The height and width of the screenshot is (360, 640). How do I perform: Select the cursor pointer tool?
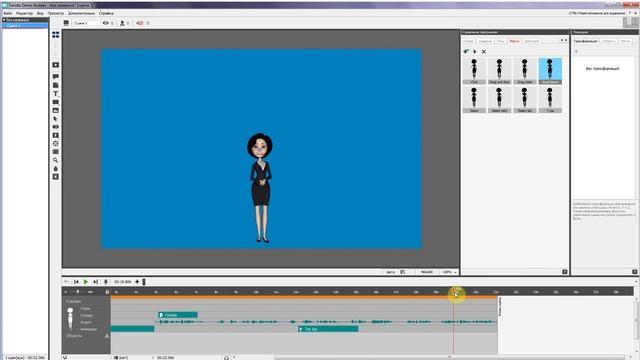(56, 119)
